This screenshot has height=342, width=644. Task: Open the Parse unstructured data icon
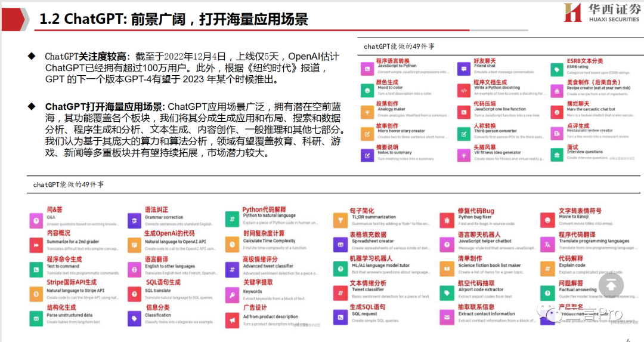tap(36, 319)
